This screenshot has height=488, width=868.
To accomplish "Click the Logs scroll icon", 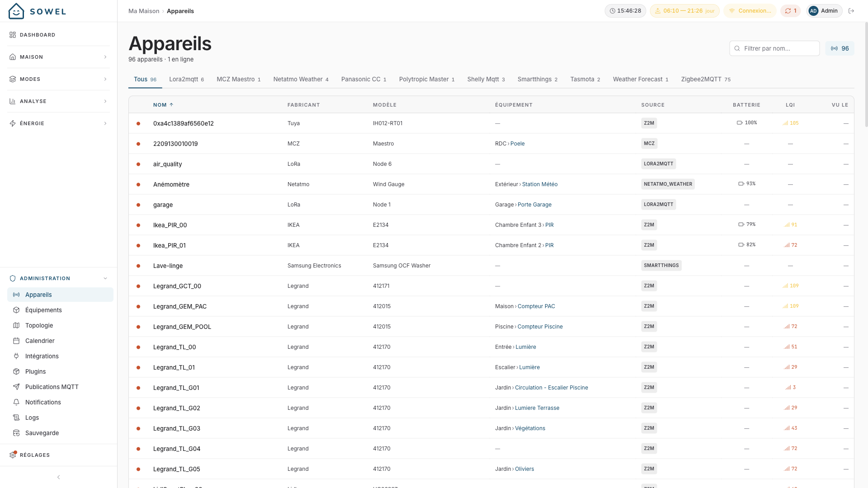I will pyautogui.click(x=16, y=418).
